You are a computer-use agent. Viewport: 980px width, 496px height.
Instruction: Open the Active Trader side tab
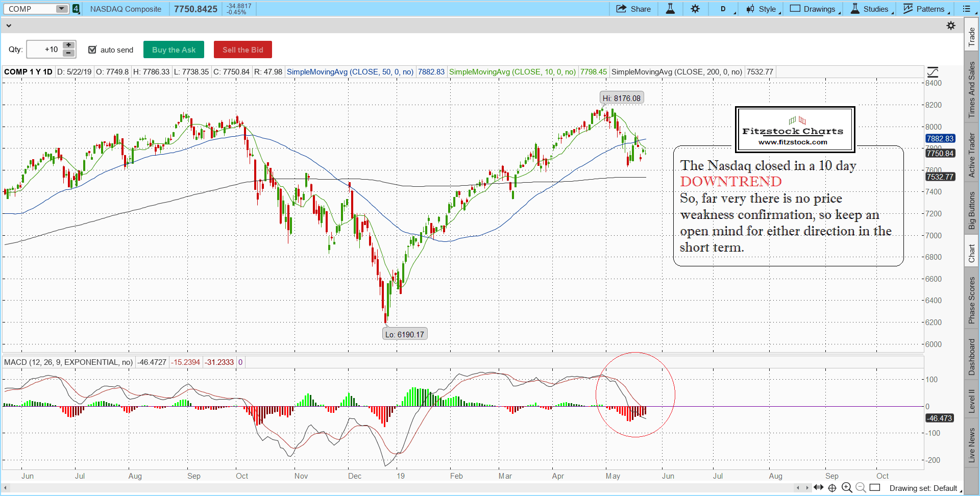pyautogui.click(x=971, y=155)
